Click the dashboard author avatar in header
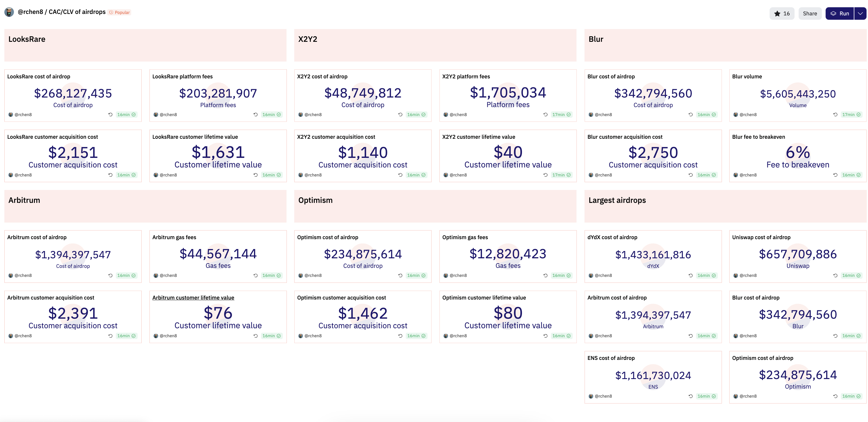This screenshot has height=422, width=868. tap(9, 12)
